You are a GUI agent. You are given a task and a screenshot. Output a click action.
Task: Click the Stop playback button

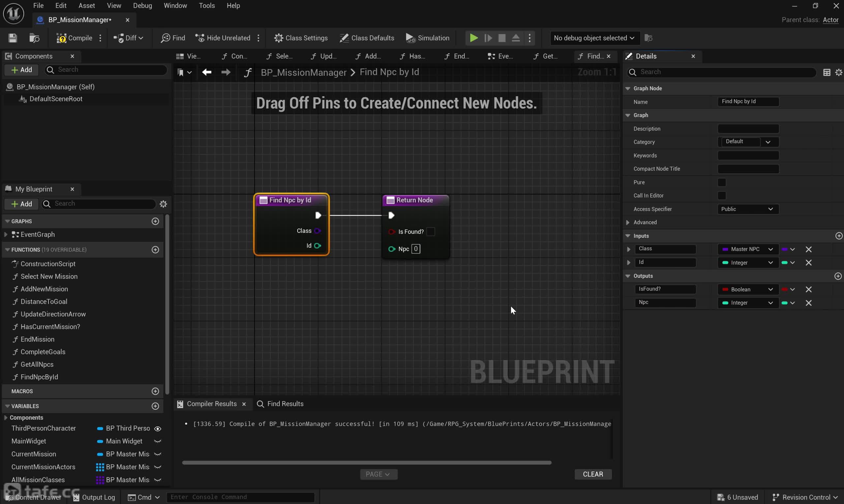(502, 38)
